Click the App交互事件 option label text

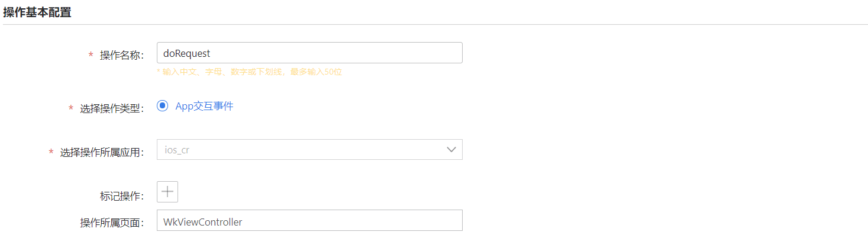pyautogui.click(x=204, y=107)
